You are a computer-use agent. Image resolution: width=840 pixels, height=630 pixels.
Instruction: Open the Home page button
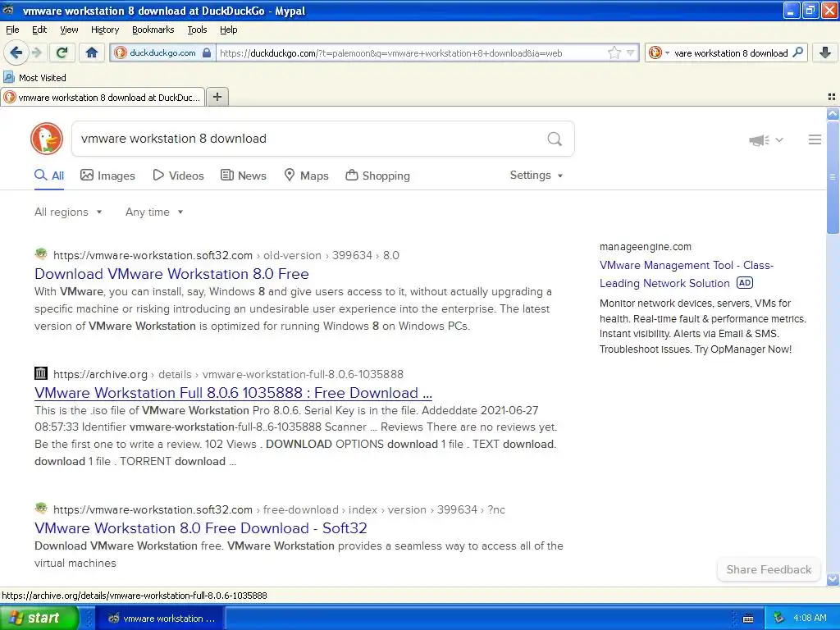coord(92,52)
